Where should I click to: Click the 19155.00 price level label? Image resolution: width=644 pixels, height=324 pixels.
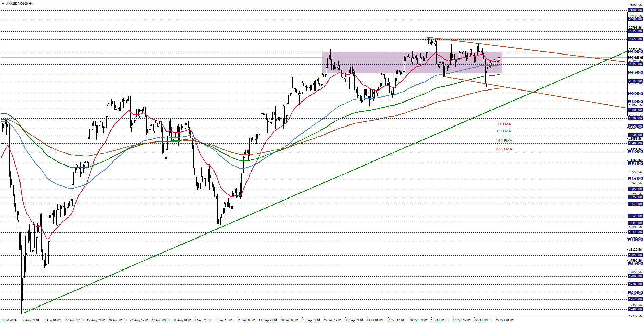635,164
